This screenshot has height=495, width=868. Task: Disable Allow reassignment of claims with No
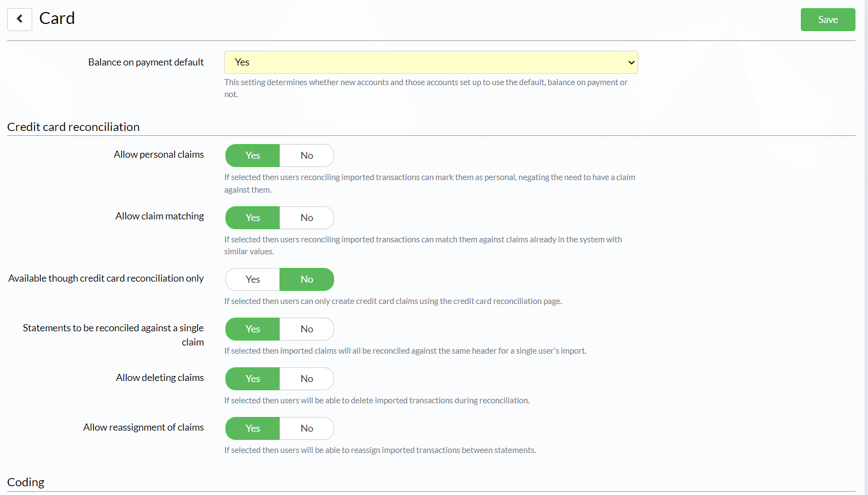(x=307, y=428)
